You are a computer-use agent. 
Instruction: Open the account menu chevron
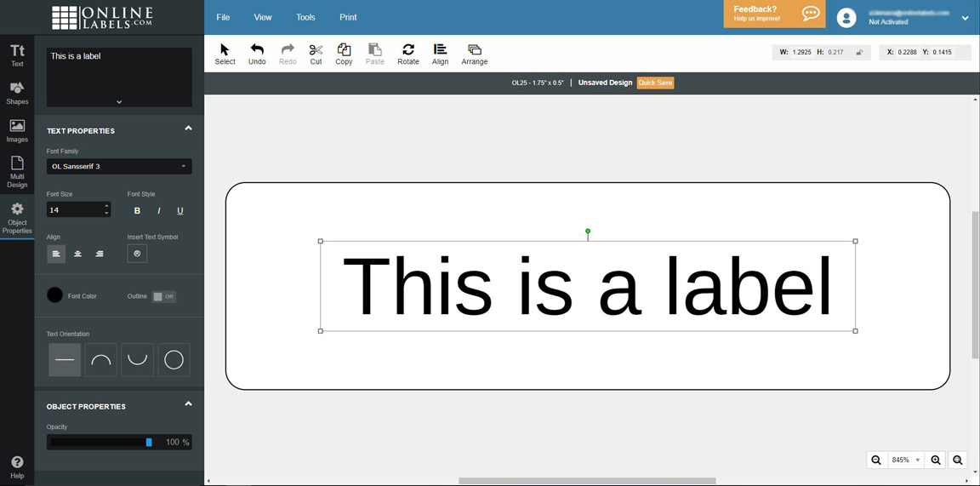[x=965, y=18]
